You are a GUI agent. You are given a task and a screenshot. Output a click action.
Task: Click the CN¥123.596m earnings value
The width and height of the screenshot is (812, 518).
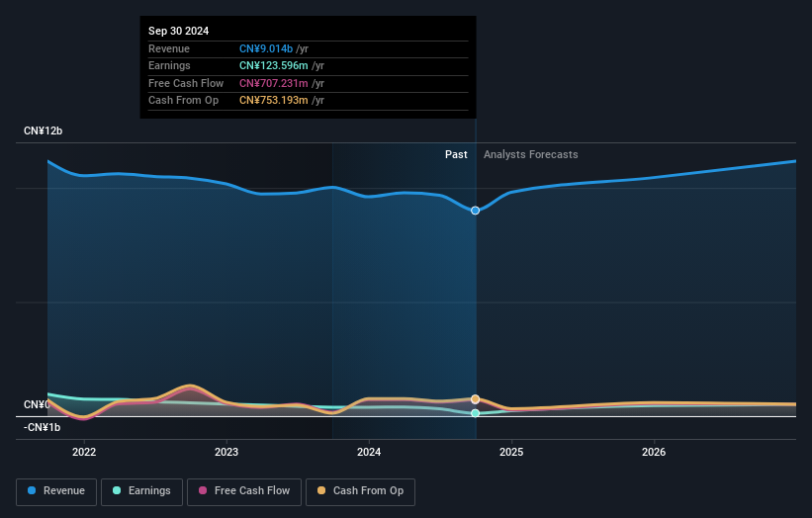pyautogui.click(x=273, y=65)
